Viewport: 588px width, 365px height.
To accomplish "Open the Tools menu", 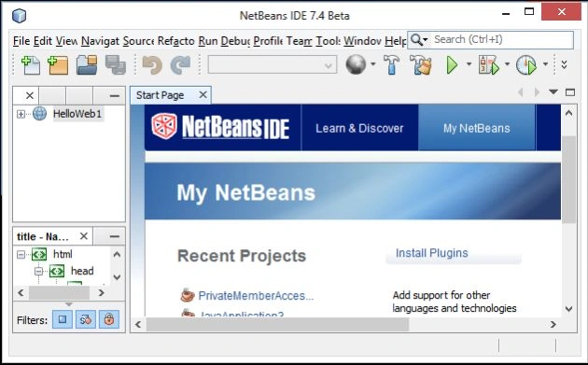I will click(329, 41).
